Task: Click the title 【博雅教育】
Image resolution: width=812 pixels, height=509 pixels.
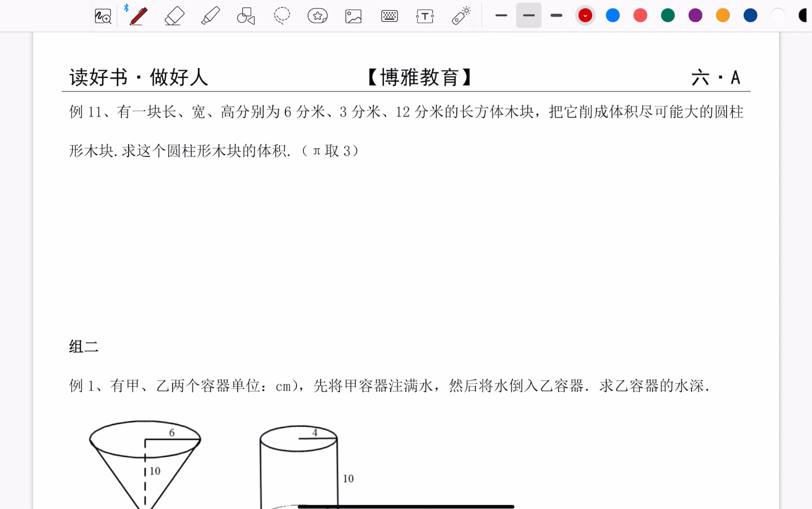Action: (x=420, y=78)
